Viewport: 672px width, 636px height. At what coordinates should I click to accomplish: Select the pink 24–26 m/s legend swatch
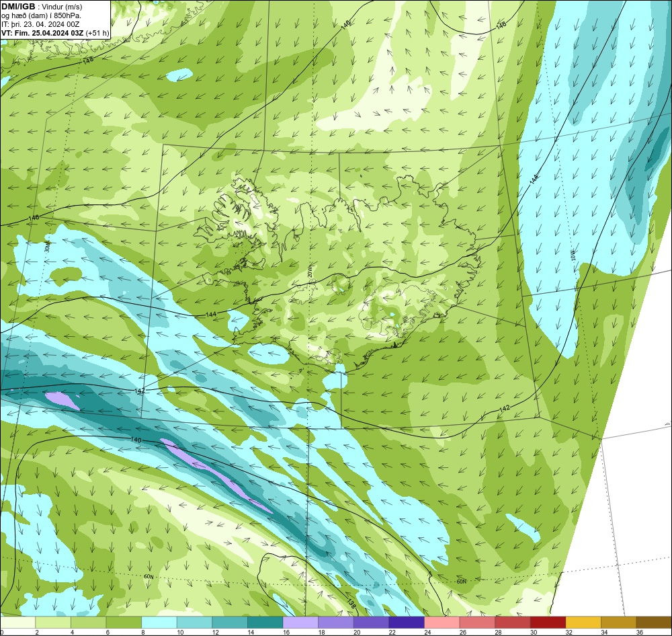[x=442, y=623]
